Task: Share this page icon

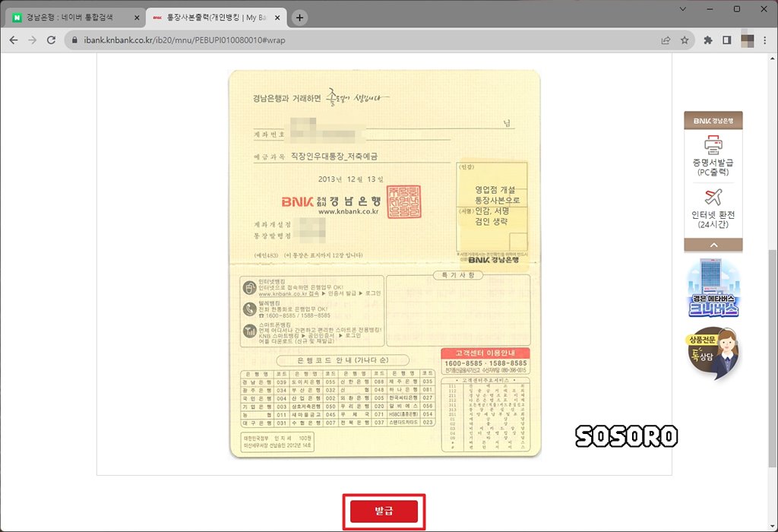Action: point(666,40)
